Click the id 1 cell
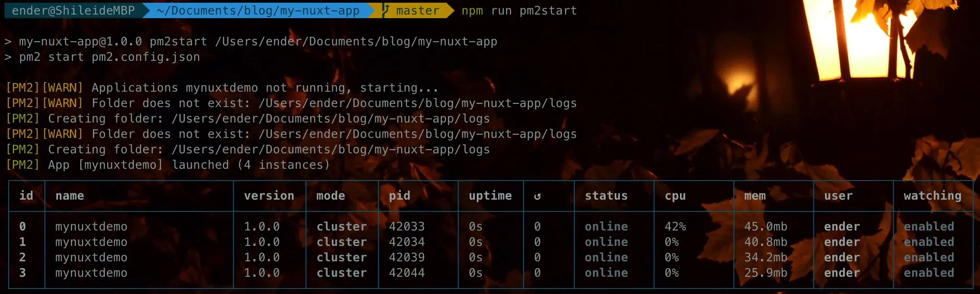The height and width of the screenshot is (294, 980). [x=23, y=242]
